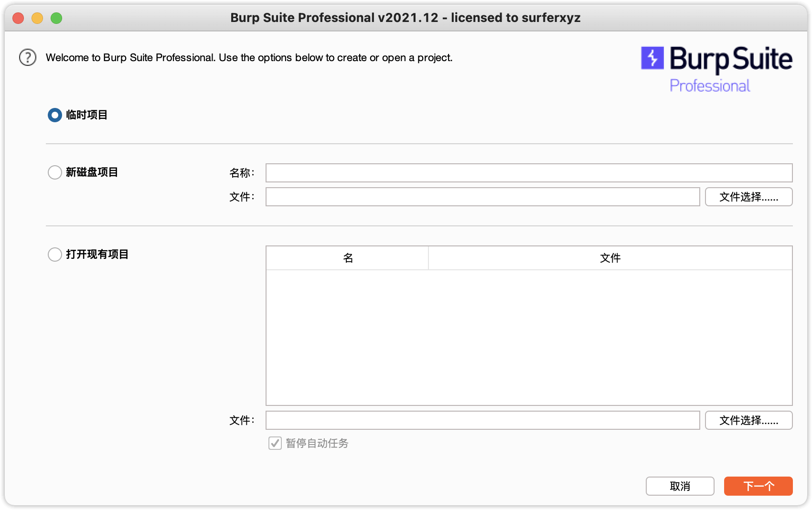Click the red close window button
812x510 pixels.
tap(18, 18)
